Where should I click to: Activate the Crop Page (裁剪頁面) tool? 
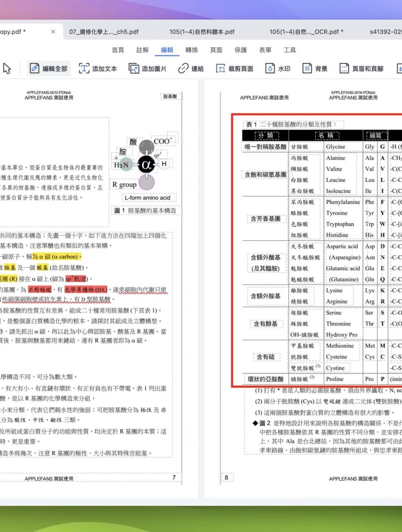click(234, 69)
